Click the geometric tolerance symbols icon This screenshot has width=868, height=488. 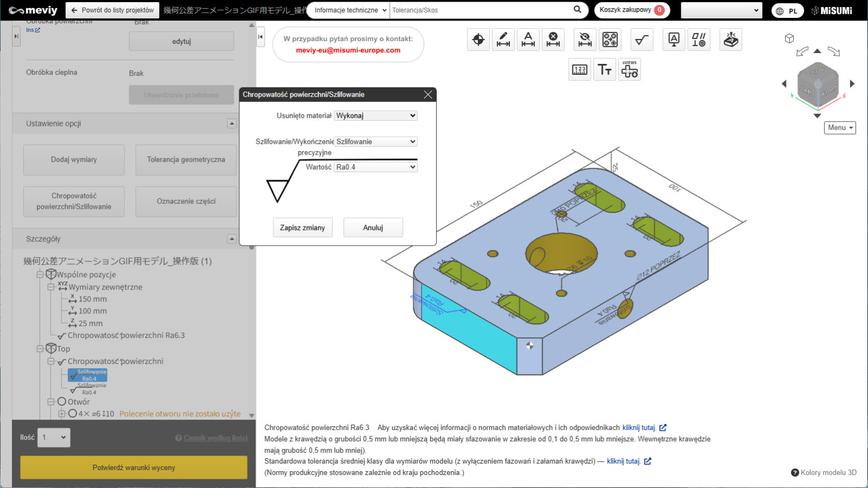point(699,40)
